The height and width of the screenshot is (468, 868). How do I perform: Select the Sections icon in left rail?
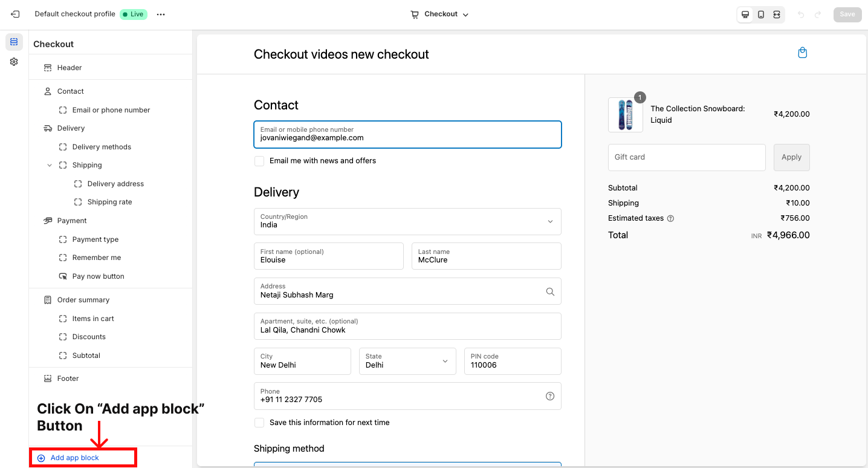pos(14,42)
